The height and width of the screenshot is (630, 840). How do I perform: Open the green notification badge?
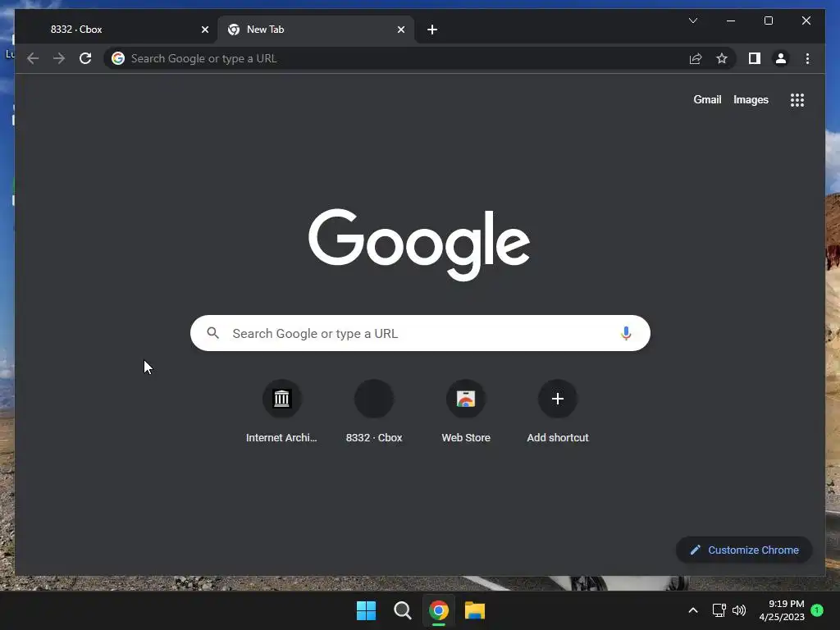pyautogui.click(x=817, y=610)
